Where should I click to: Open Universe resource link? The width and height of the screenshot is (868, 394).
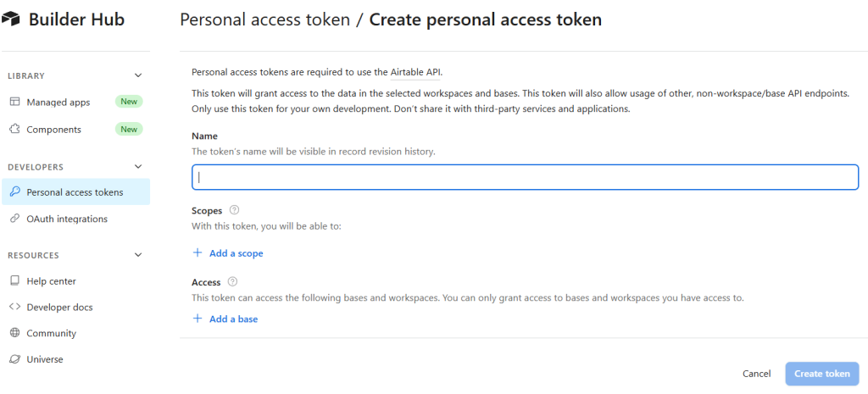(x=75, y=359)
